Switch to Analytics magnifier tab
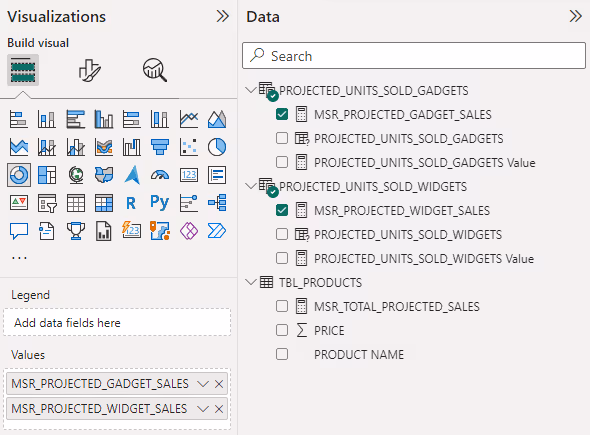The width and height of the screenshot is (590, 435). click(x=155, y=70)
